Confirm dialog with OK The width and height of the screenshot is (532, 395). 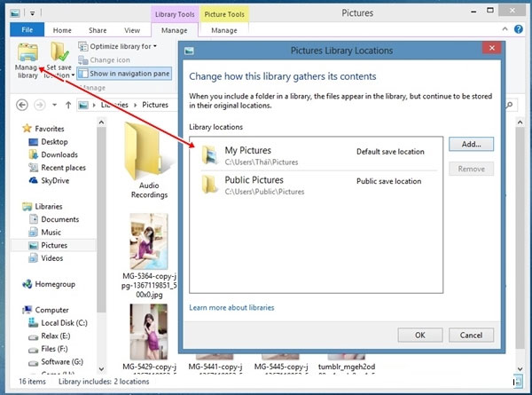click(x=420, y=335)
